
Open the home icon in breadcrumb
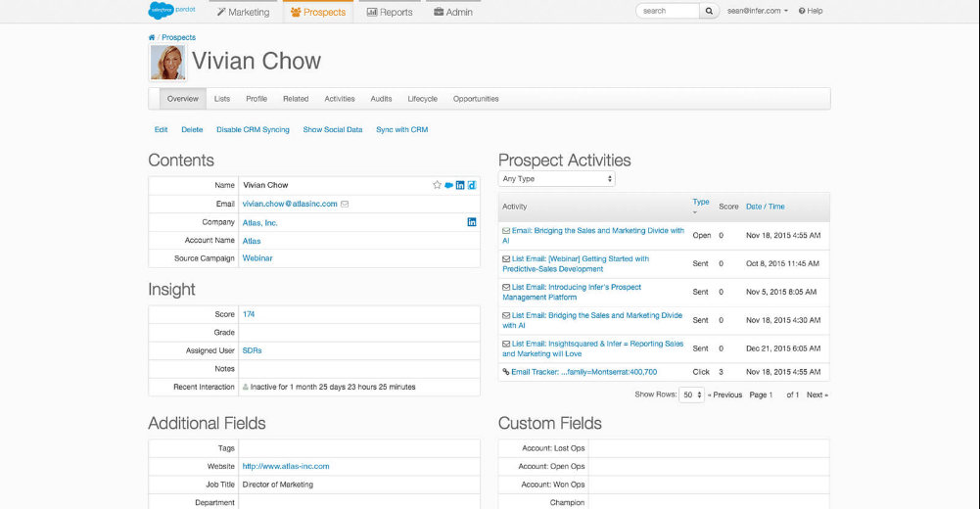[151, 37]
